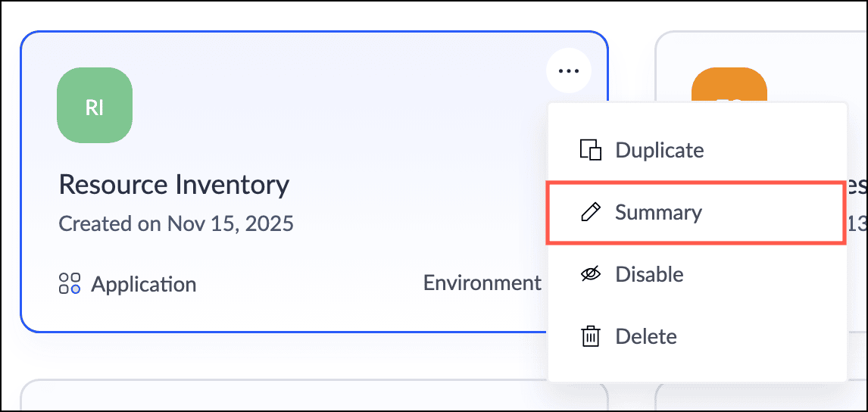Viewport: 868px width, 412px height.
Task: Click the green RI app avatar
Action: point(95,105)
